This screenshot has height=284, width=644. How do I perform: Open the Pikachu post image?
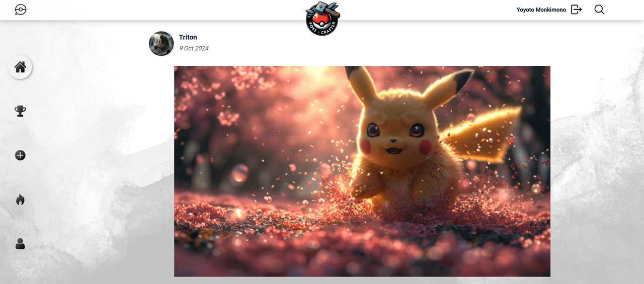(x=362, y=171)
